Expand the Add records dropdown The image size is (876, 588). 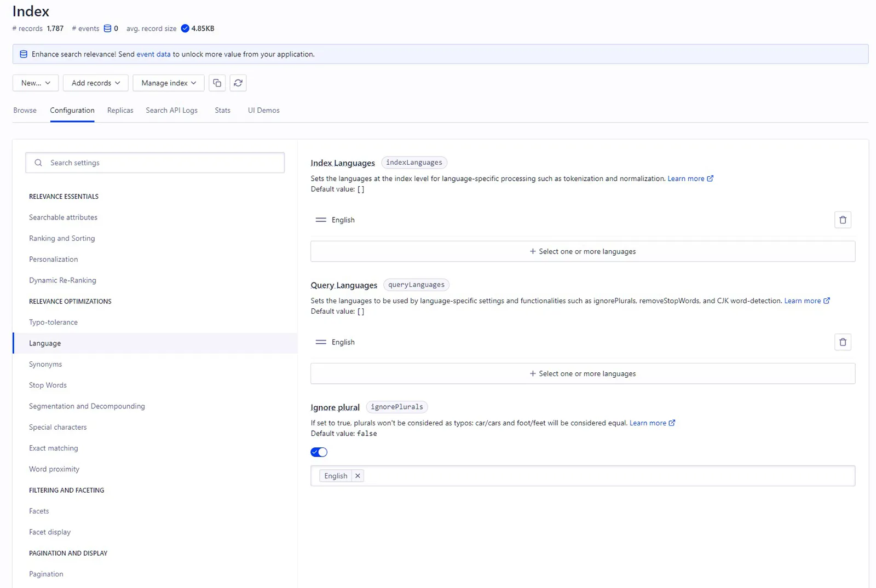[x=95, y=83]
